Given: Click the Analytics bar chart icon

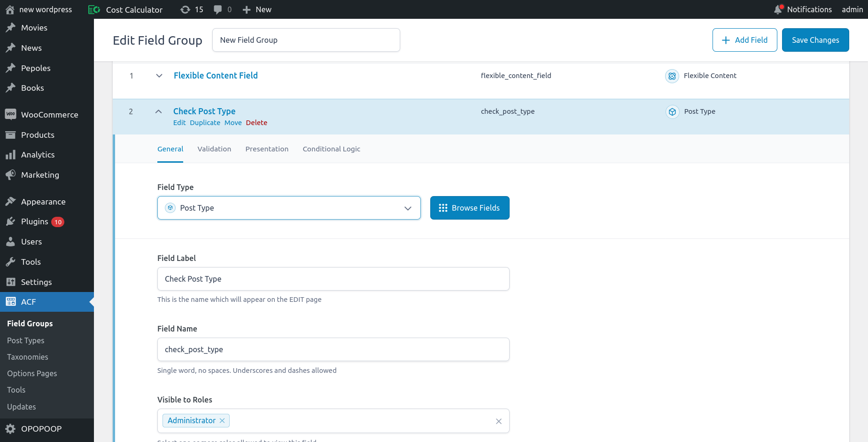Looking at the screenshot, I should pos(10,155).
